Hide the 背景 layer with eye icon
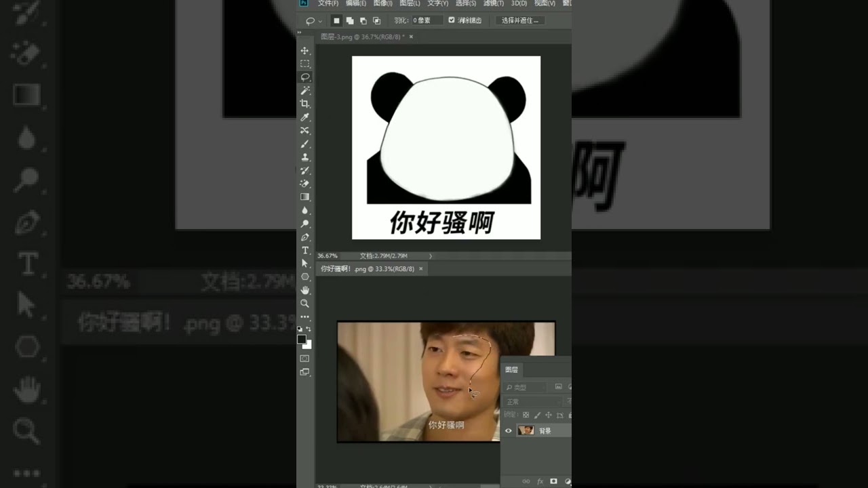868x488 pixels. click(509, 430)
